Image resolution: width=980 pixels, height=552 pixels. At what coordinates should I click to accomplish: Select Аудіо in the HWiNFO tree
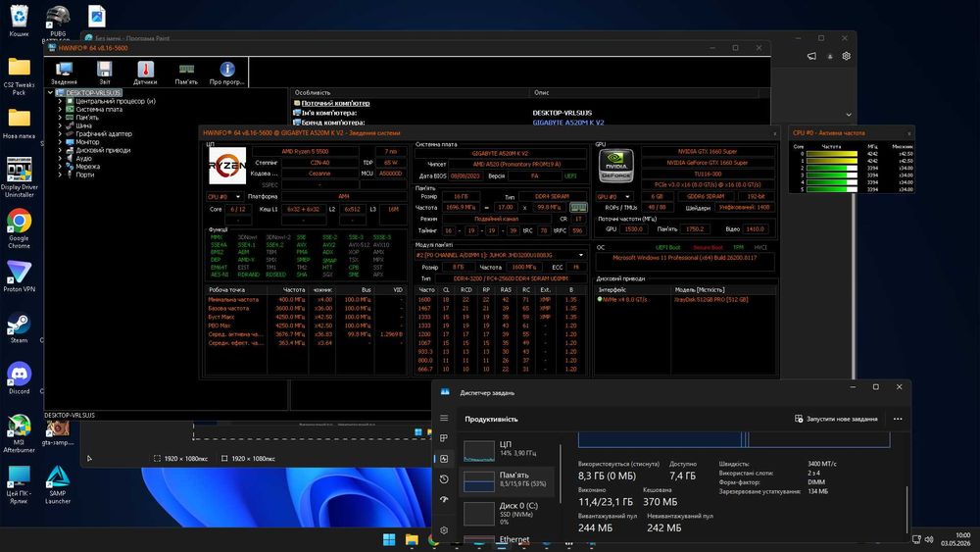tap(83, 158)
